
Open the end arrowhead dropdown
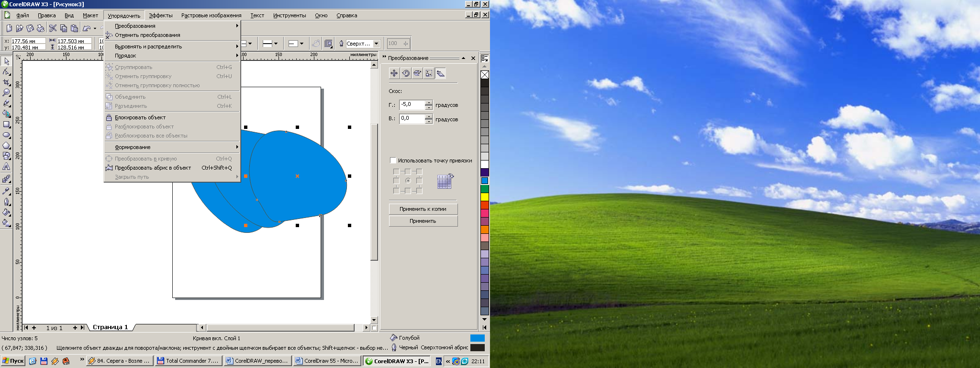301,44
